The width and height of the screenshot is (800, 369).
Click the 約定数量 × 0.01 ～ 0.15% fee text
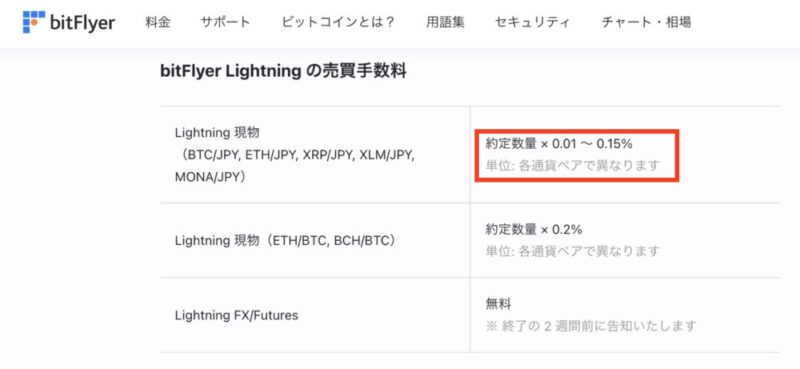point(559,144)
